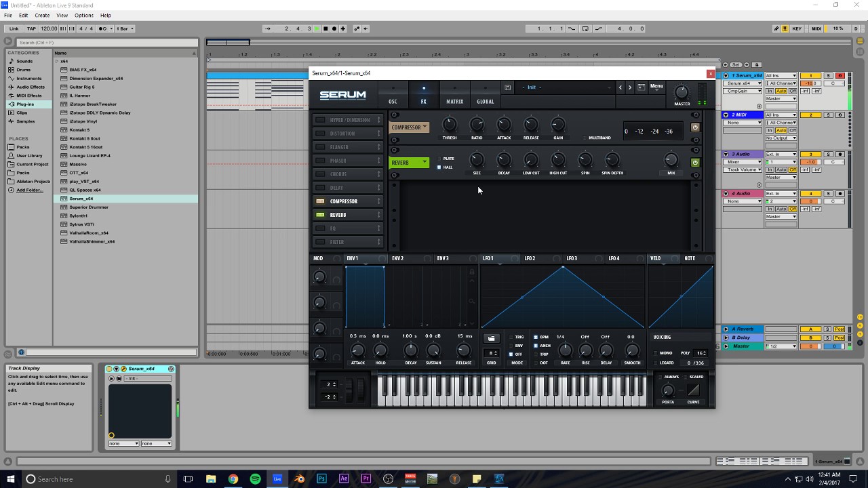Toggle the Reverb power button
The height and width of the screenshot is (488, 868).
(694, 163)
